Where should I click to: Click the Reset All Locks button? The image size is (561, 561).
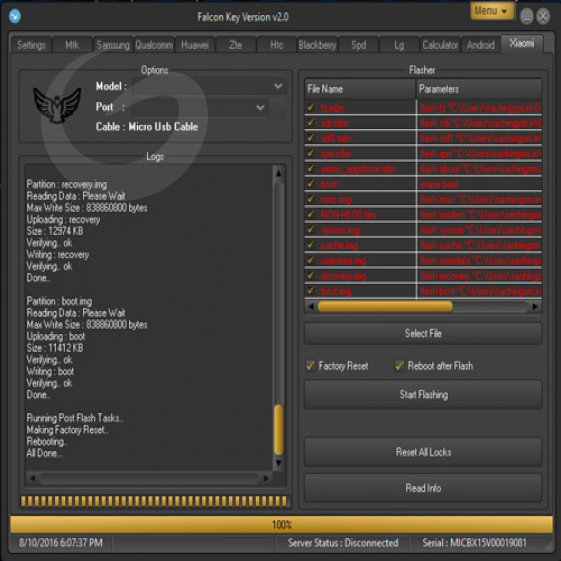[x=423, y=452]
